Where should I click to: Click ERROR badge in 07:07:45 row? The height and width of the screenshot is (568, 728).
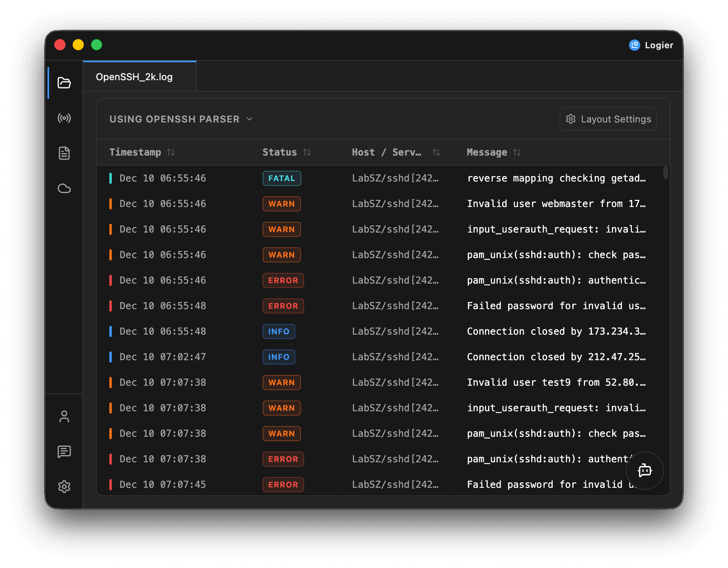[283, 485]
